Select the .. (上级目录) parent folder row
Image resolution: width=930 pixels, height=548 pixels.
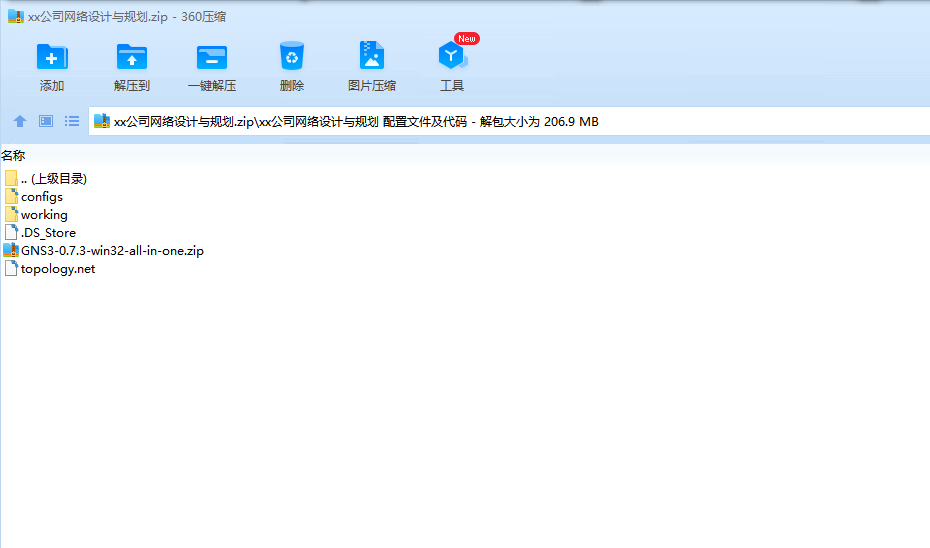pos(46,179)
